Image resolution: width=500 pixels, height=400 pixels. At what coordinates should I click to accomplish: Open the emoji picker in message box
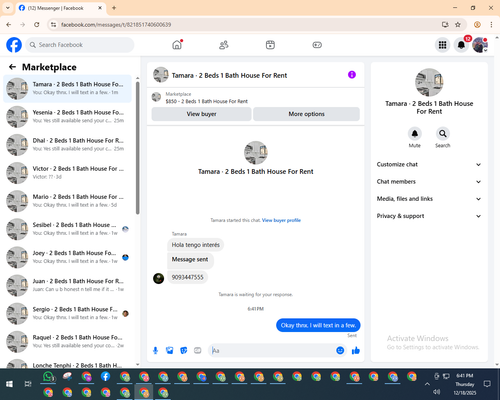[x=340, y=350]
